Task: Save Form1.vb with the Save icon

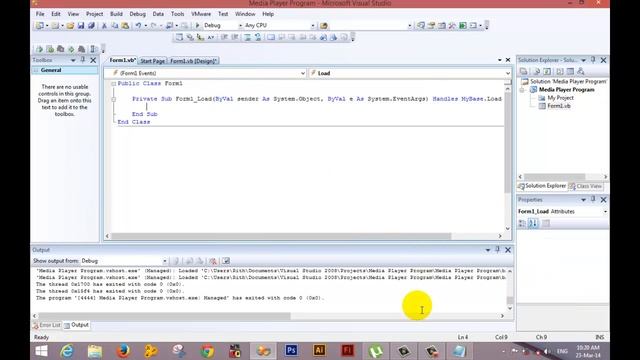Action: (x=81, y=26)
